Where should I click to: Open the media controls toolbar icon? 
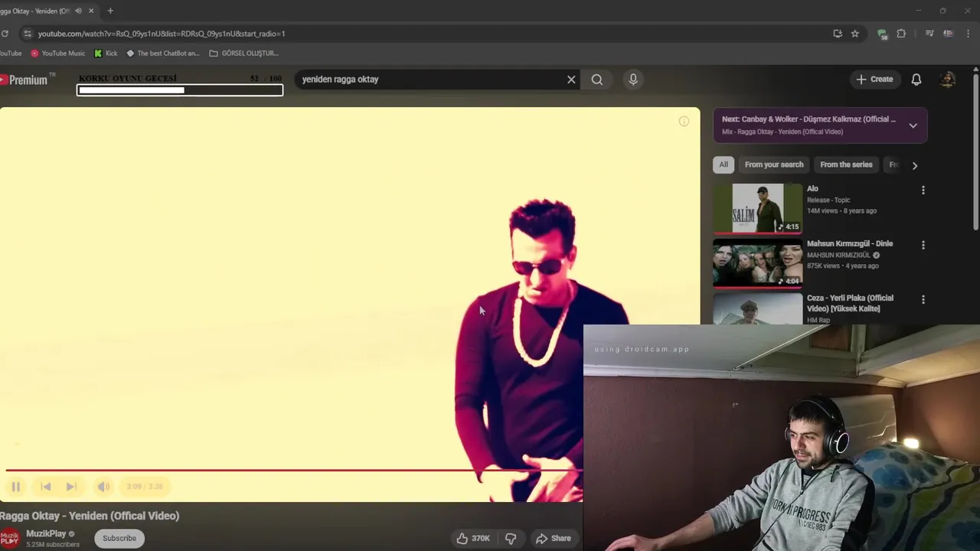pos(929,34)
